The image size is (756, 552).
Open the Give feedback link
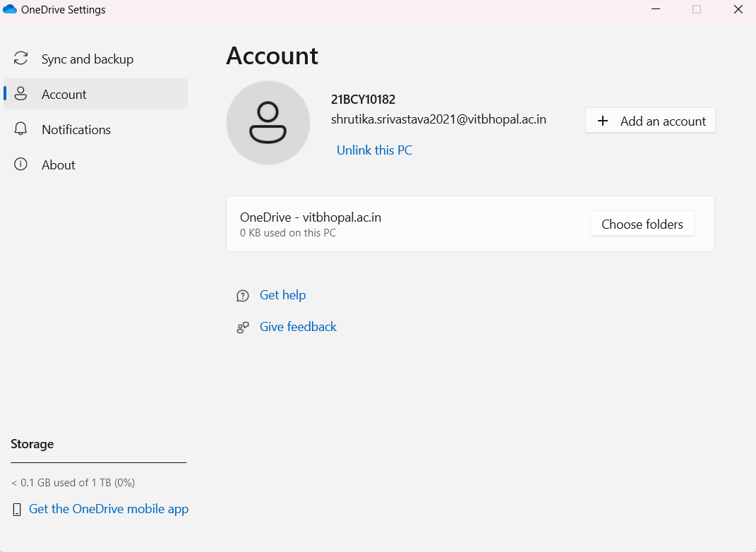tap(298, 327)
